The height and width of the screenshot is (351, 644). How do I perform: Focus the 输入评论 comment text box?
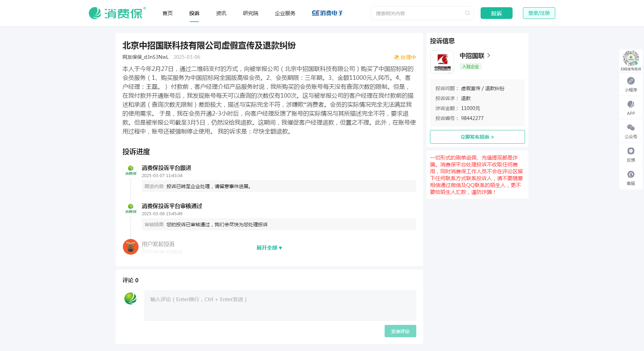[280, 305]
